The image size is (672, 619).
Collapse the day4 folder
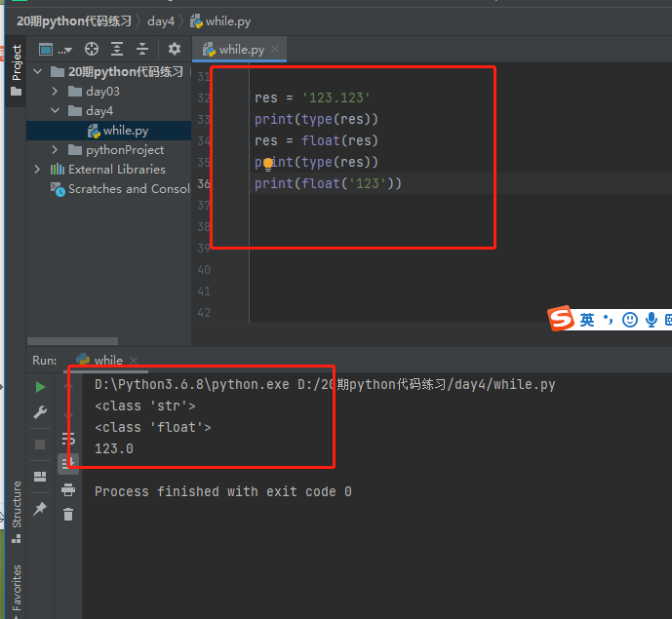point(55,110)
